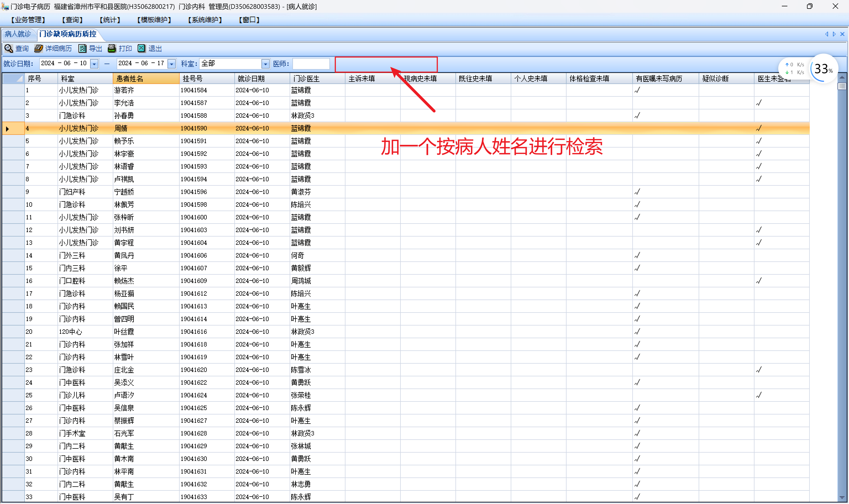Expand the start date dropdown 2024-06-10
Screen dimensions: 849x504
pyautogui.click(x=95, y=64)
